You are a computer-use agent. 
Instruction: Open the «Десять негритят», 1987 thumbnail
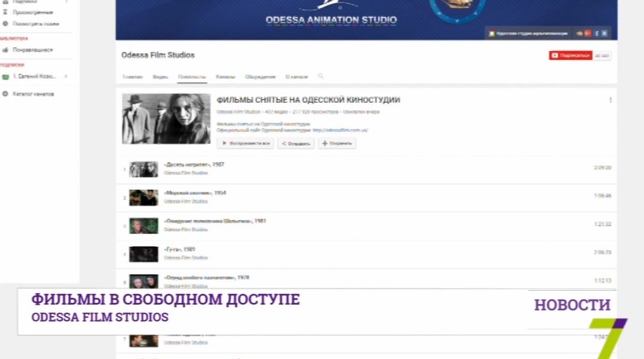pyautogui.click(x=143, y=170)
